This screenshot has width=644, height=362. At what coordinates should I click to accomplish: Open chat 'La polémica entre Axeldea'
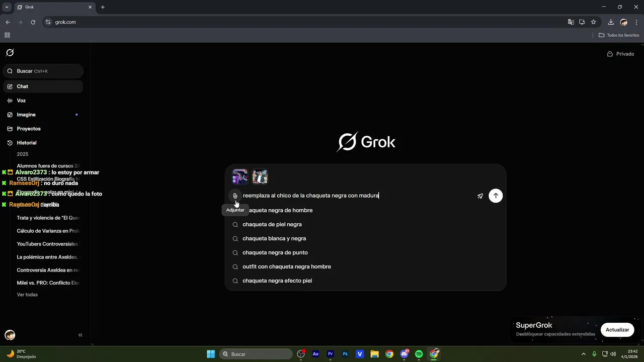click(48, 257)
